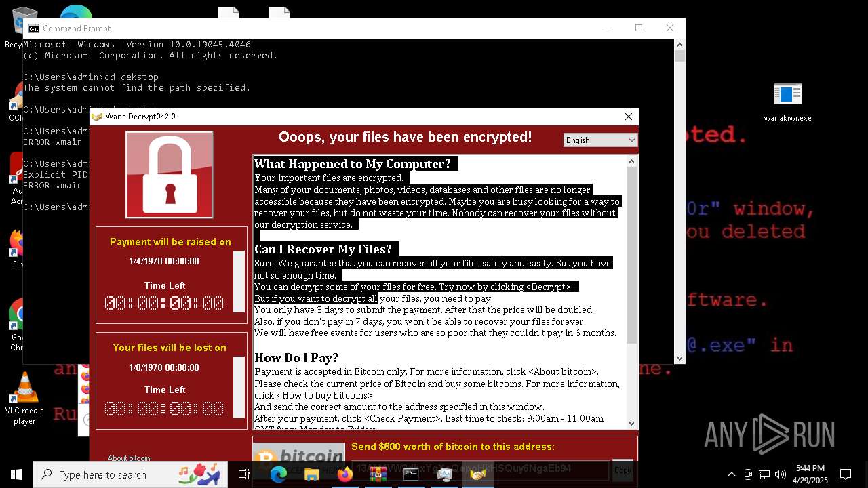This screenshot has height=488, width=868.
Task: Click the 'Payment will be raised on' progress bar
Action: [x=239, y=281]
